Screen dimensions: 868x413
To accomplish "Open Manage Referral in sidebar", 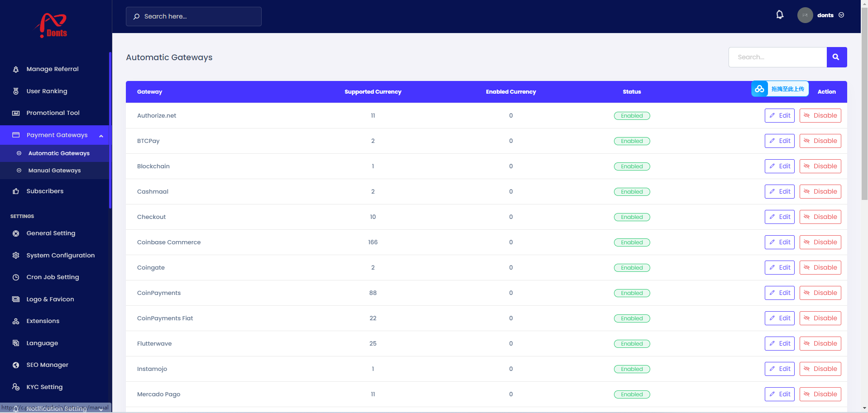I will click(53, 69).
